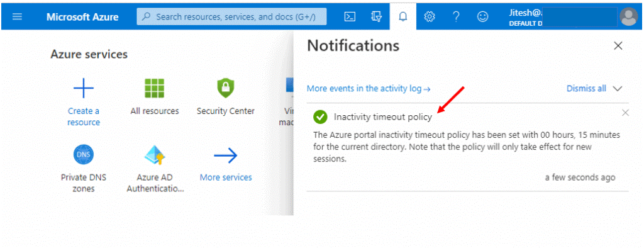The width and height of the screenshot is (644, 248).
Task: Close the Notifications panel
Action: 618,46
